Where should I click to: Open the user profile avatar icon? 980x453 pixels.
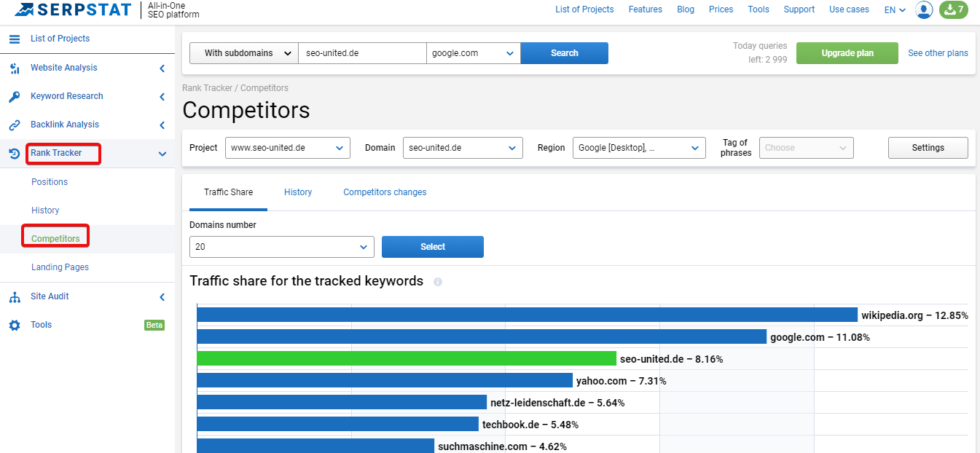pyautogui.click(x=924, y=10)
